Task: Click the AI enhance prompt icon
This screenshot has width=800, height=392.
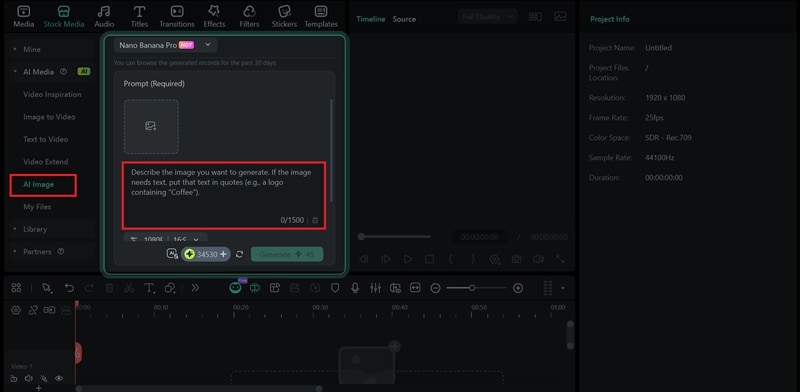Action: point(172,254)
